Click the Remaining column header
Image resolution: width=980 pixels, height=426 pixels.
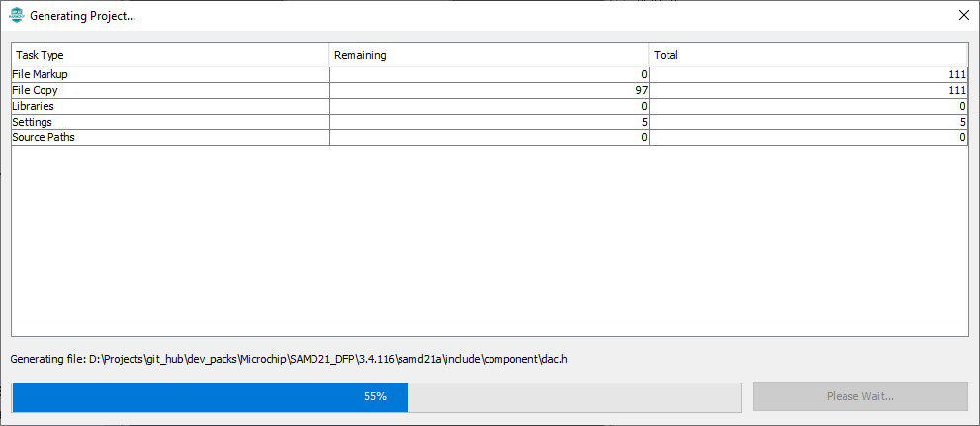pos(489,55)
